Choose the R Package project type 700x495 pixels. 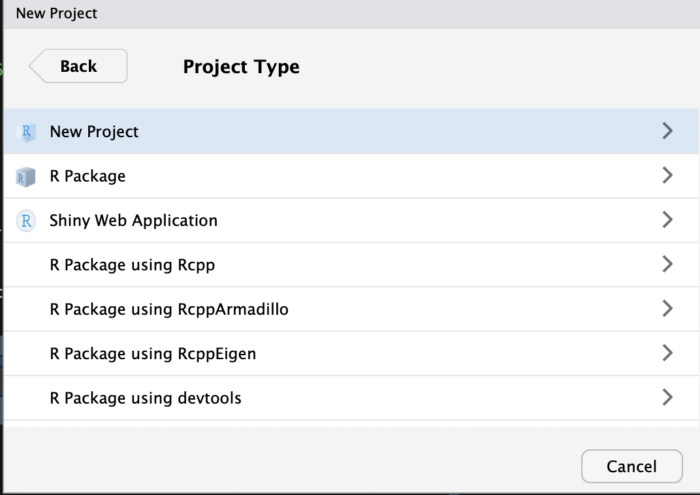coord(351,176)
